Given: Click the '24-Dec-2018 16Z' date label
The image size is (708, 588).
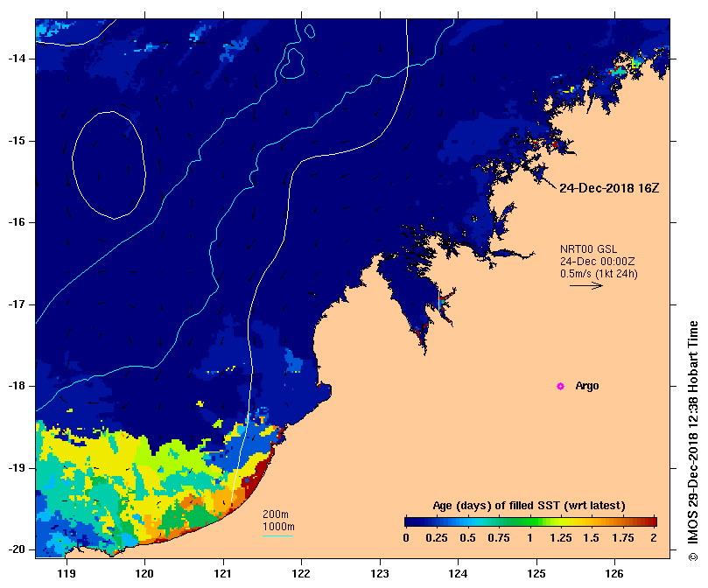Looking at the screenshot, I should (x=609, y=188).
